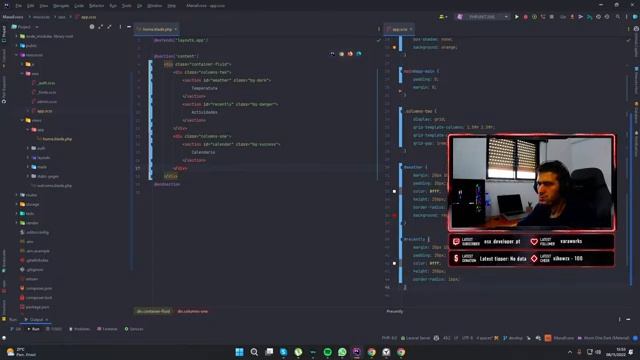Open the Tools menu
Image resolution: width=640 pixels, height=360 pixels.
point(127,6)
